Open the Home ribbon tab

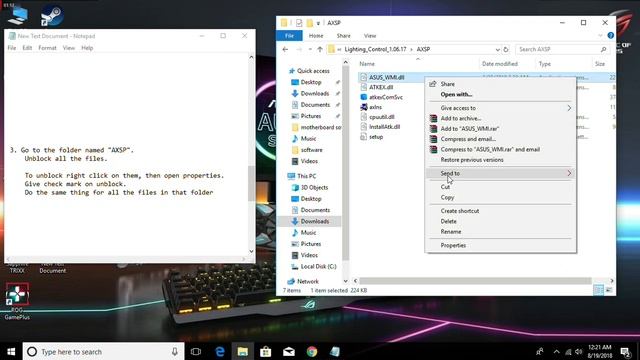(x=316, y=36)
